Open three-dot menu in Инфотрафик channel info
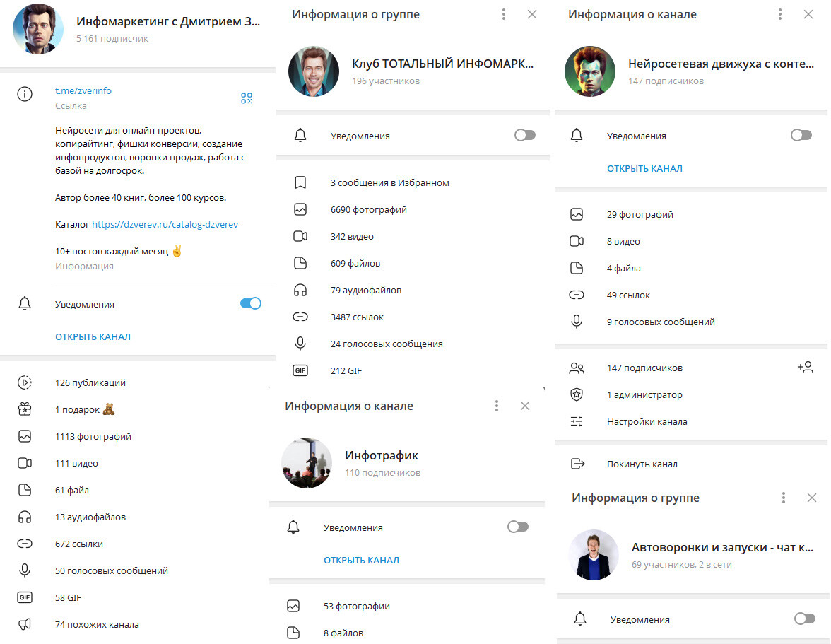The height and width of the screenshot is (644, 831). pyautogui.click(x=496, y=406)
